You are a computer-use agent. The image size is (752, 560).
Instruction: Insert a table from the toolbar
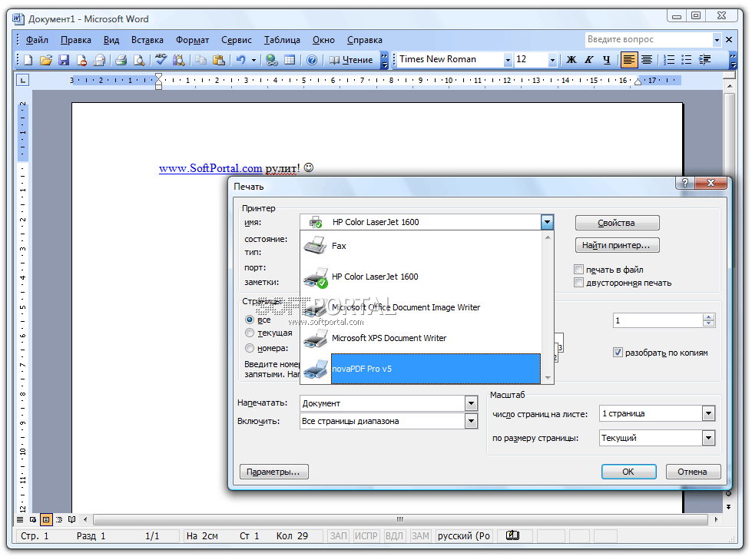point(290,59)
